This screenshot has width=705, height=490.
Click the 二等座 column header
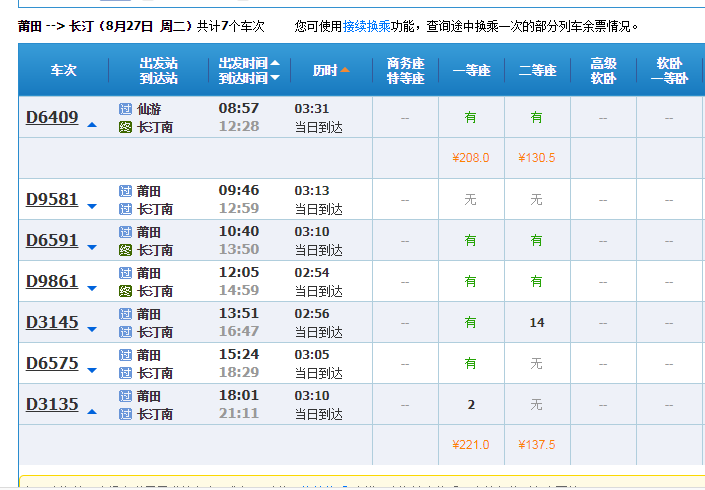[537, 70]
